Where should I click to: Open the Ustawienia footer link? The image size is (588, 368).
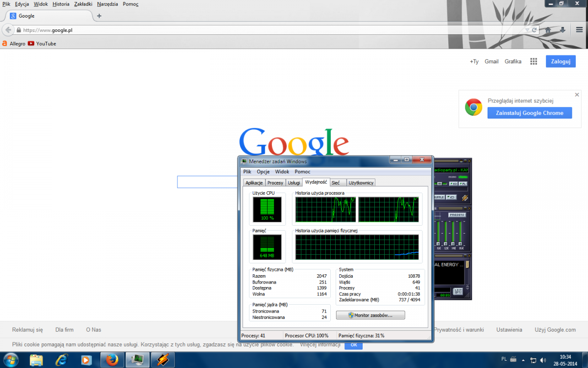coord(509,330)
